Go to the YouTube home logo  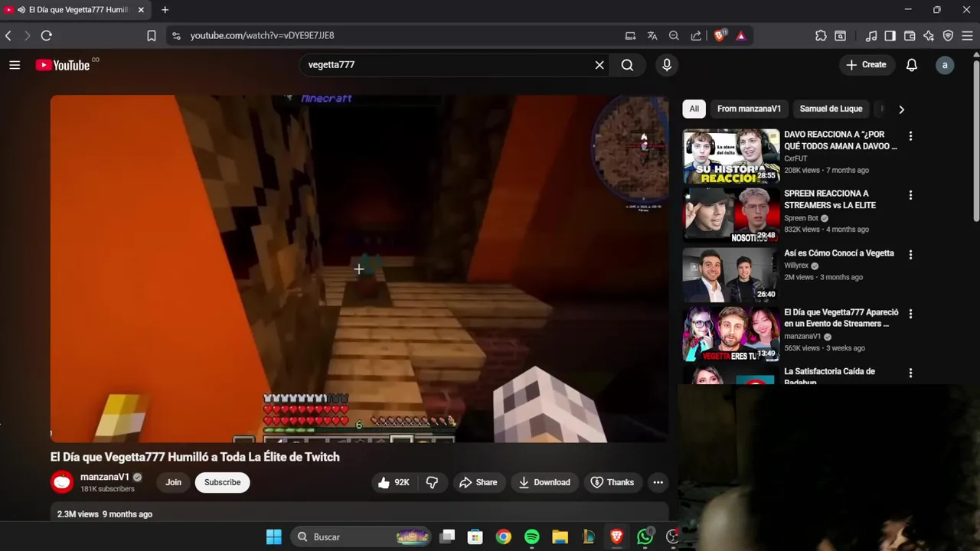pyautogui.click(x=63, y=65)
